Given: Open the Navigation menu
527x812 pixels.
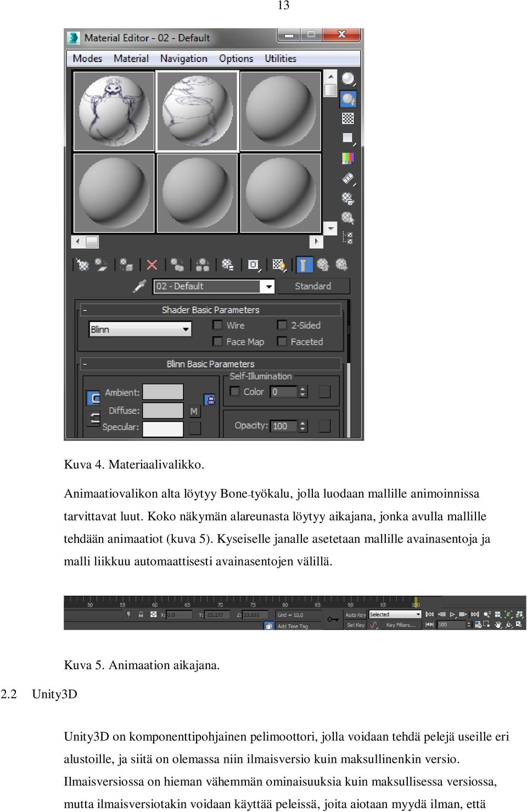Looking at the screenshot, I should 184,58.
